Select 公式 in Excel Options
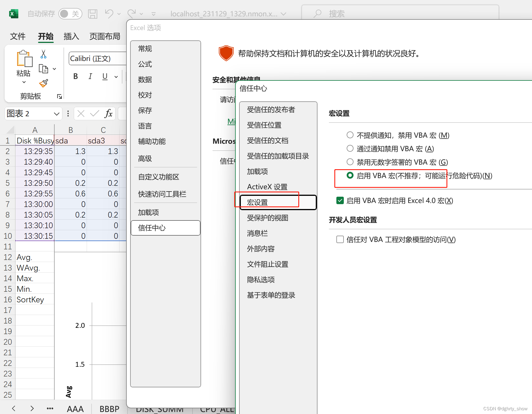This screenshot has width=532, height=414. tap(166, 64)
